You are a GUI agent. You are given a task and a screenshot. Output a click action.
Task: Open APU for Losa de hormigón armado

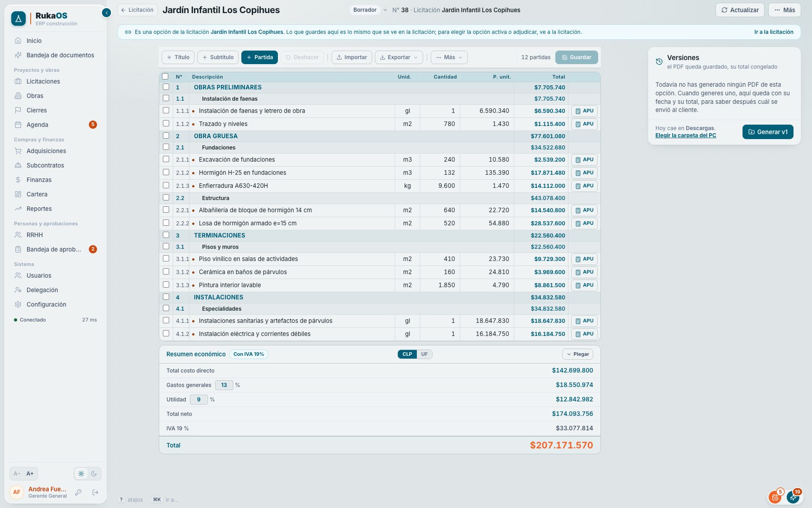click(585, 224)
